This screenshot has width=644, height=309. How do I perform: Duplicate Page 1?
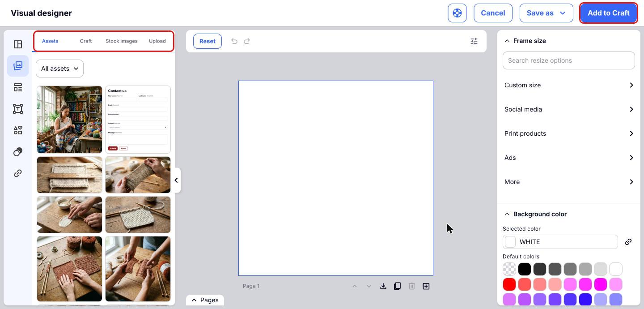click(x=398, y=286)
